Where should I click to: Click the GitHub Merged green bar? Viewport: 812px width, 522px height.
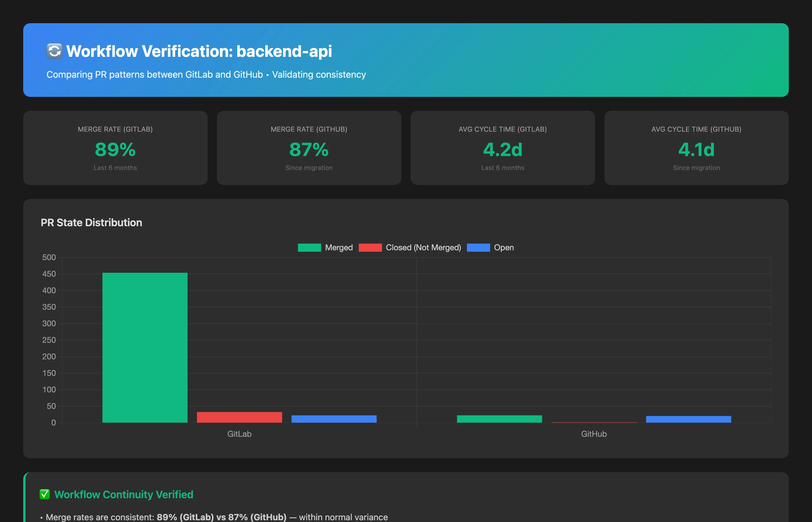click(x=499, y=419)
